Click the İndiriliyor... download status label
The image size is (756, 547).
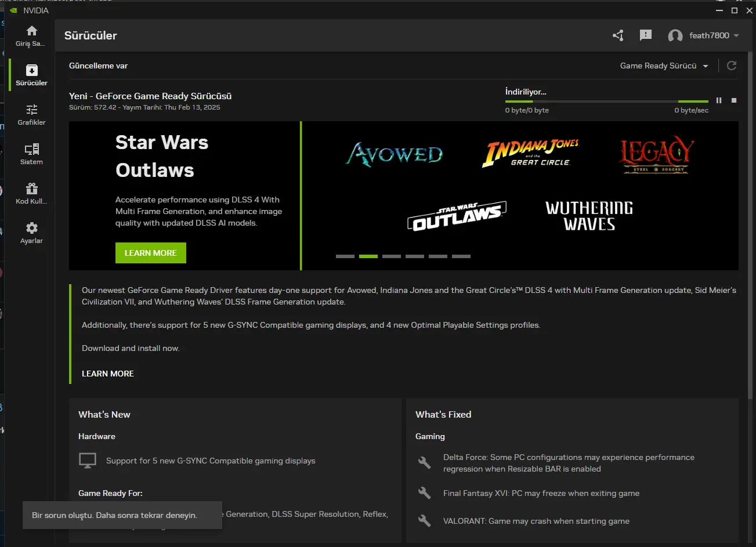pos(526,92)
